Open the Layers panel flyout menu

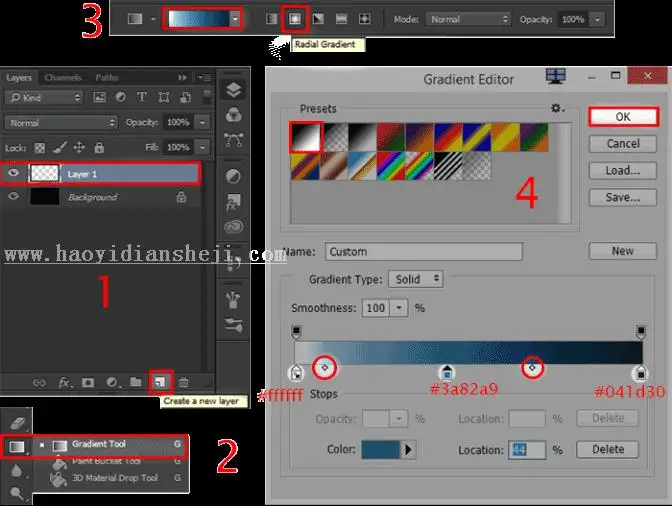205,78
